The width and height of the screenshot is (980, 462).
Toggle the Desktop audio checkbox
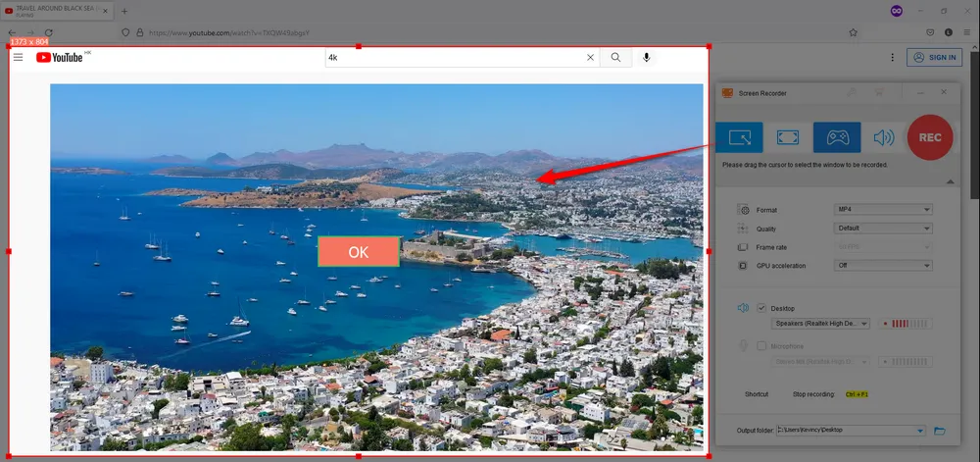point(761,308)
